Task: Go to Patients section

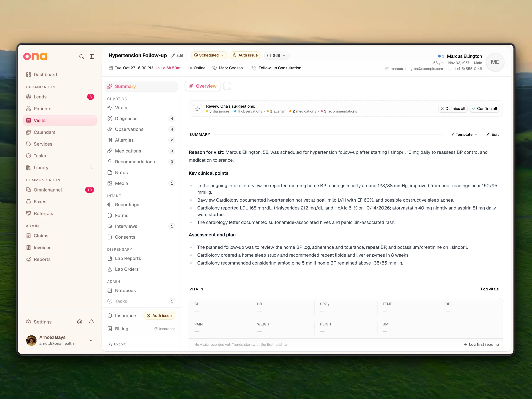Action: click(x=60, y=109)
